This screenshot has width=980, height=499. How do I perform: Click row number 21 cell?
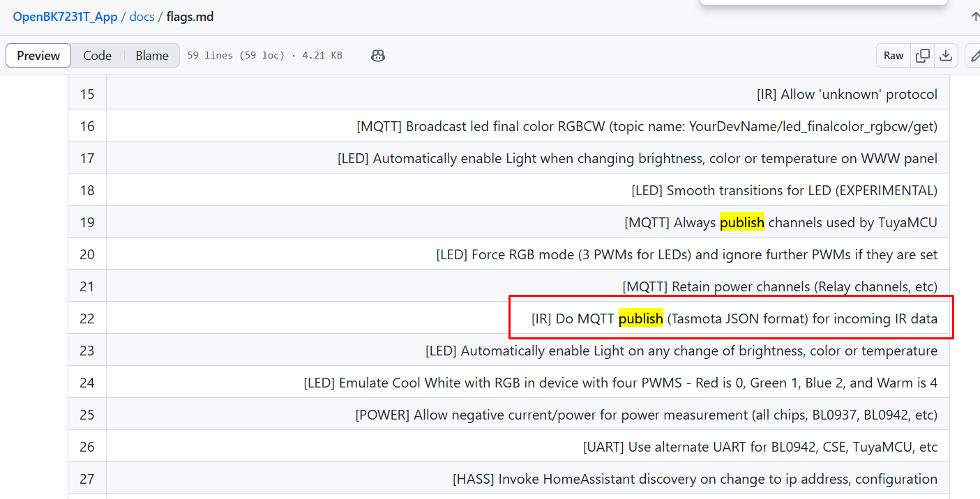pos(87,286)
